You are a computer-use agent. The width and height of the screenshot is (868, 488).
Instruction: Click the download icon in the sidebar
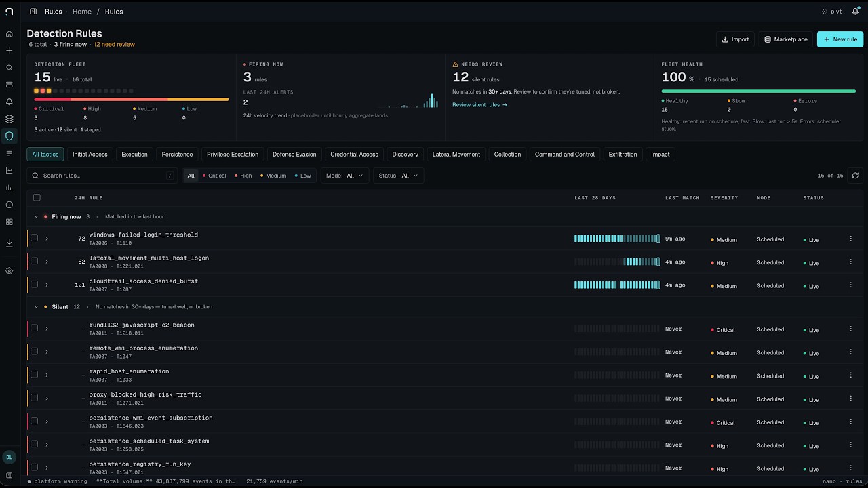click(9, 243)
